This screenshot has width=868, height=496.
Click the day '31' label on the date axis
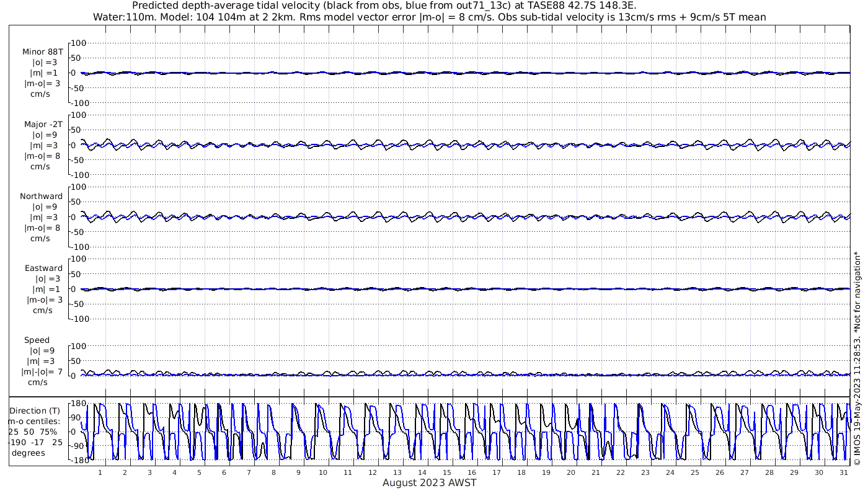point(843,472)
